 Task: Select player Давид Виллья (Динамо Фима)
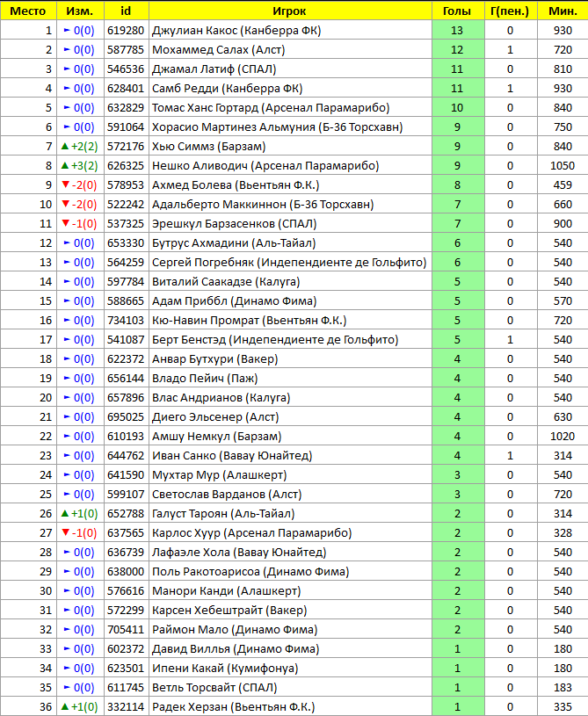[236, 649]
